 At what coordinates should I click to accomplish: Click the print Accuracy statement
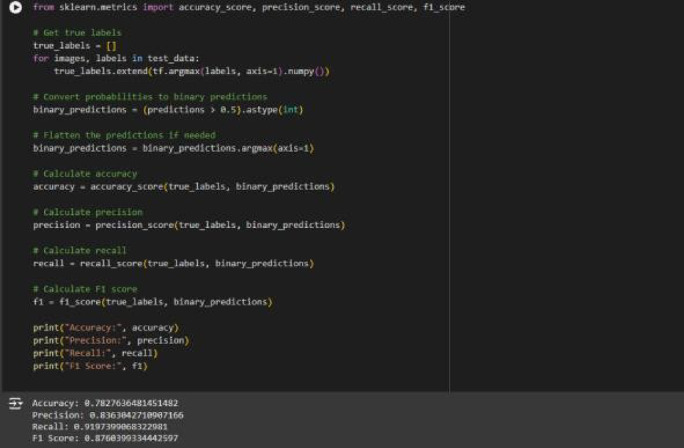click(106, 328)
